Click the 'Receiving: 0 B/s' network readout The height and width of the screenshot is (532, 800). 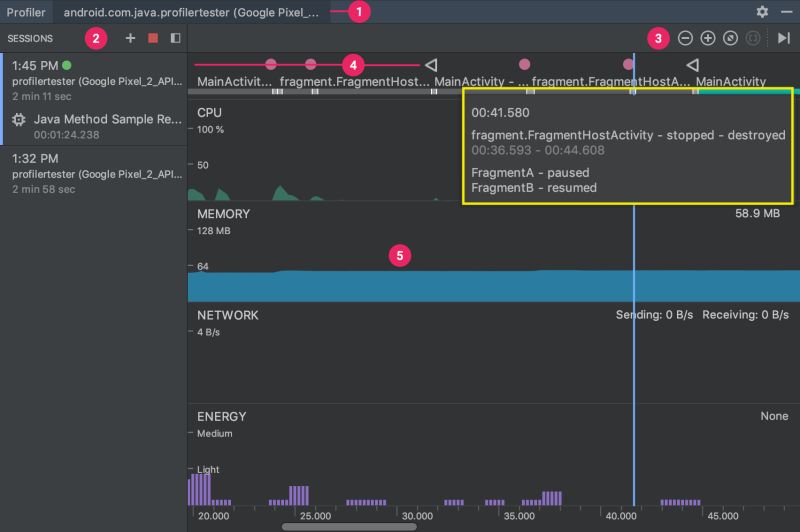click(745, 315)
